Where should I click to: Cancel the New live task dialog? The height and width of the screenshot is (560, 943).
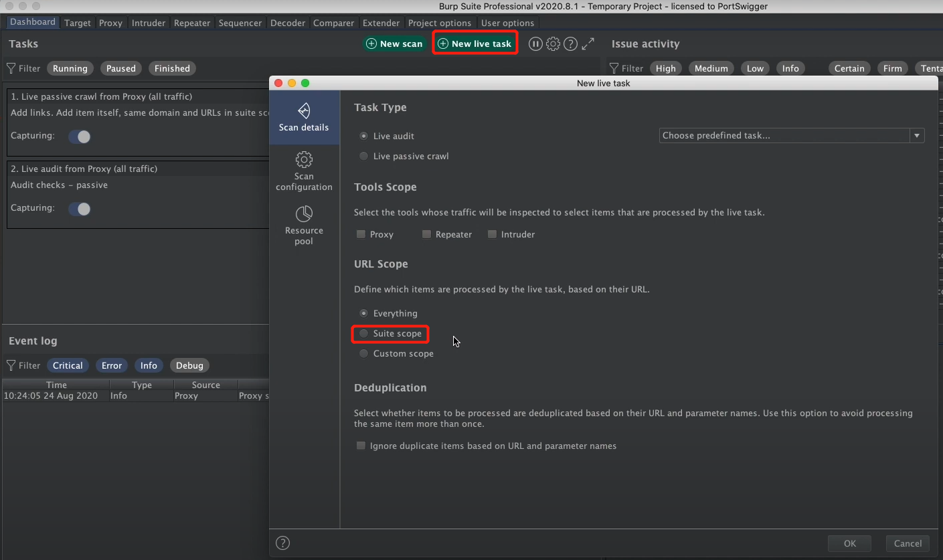(908, 543)
